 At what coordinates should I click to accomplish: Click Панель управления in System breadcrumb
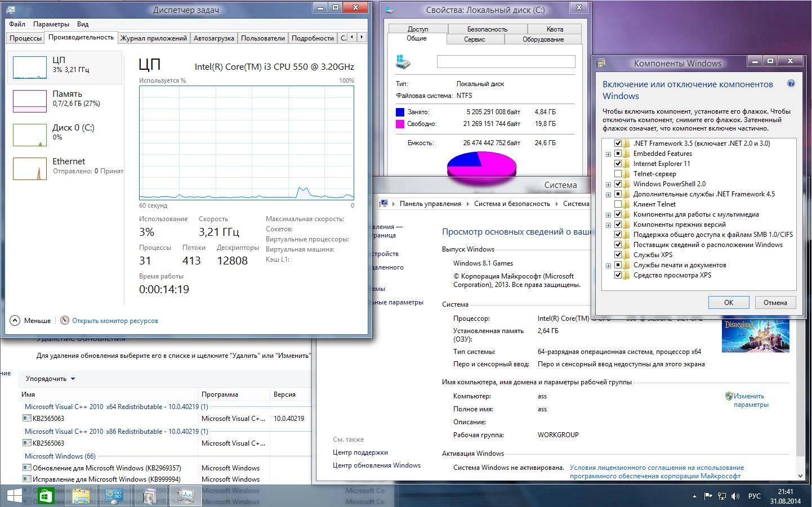(x=430, y=204)
